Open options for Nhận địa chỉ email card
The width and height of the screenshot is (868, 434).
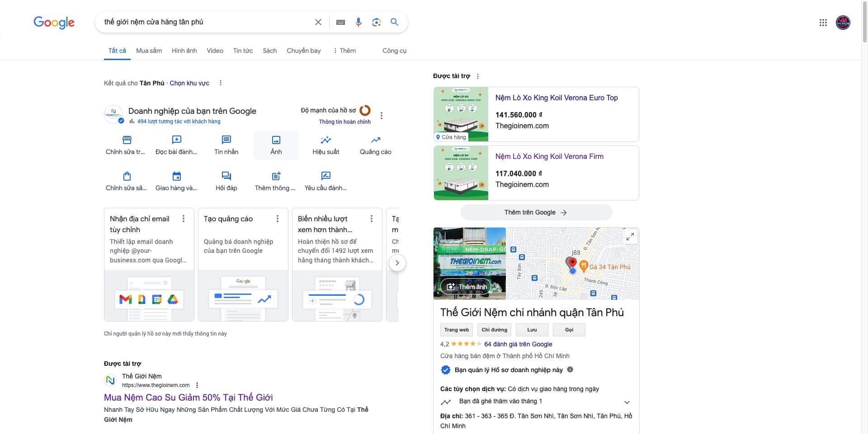[x=184, y=219]
